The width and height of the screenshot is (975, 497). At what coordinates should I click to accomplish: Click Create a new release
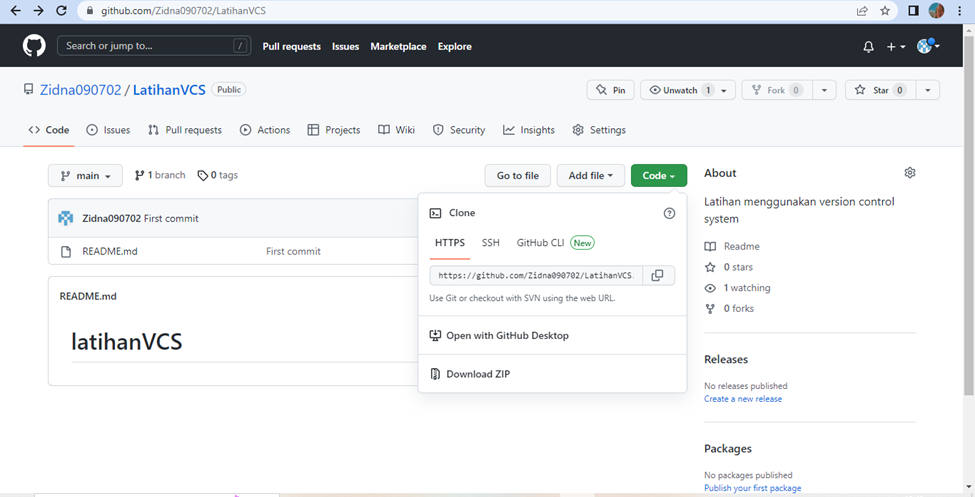tap(743, 399)
